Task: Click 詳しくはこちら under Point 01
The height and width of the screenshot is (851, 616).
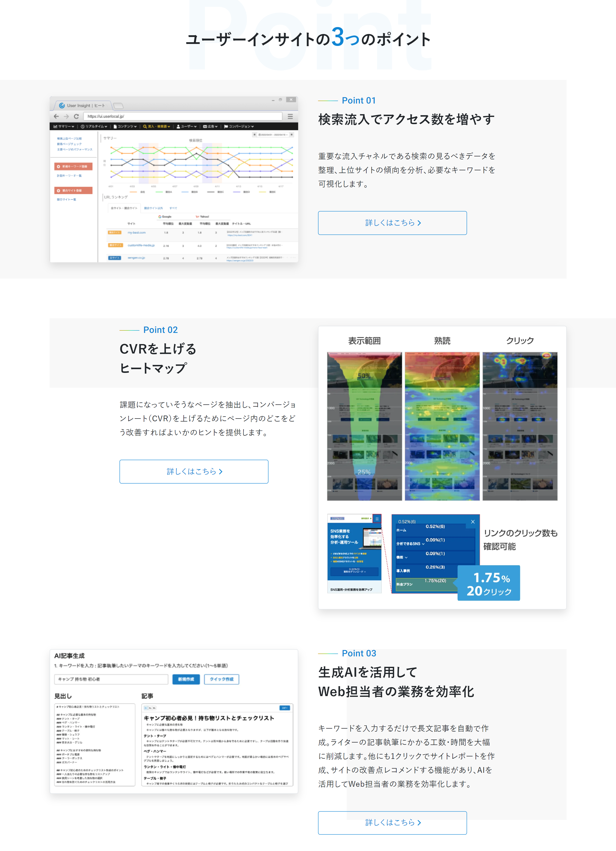Action: tap(392, 223)
